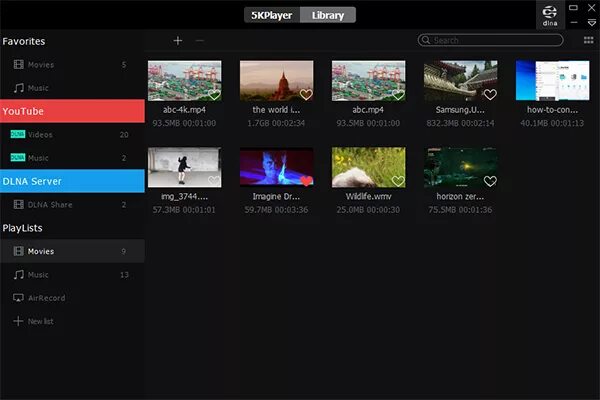Open YouTube Music DLNA badge icon
This screenshot has height=400, width=600.
coord(18,157)
